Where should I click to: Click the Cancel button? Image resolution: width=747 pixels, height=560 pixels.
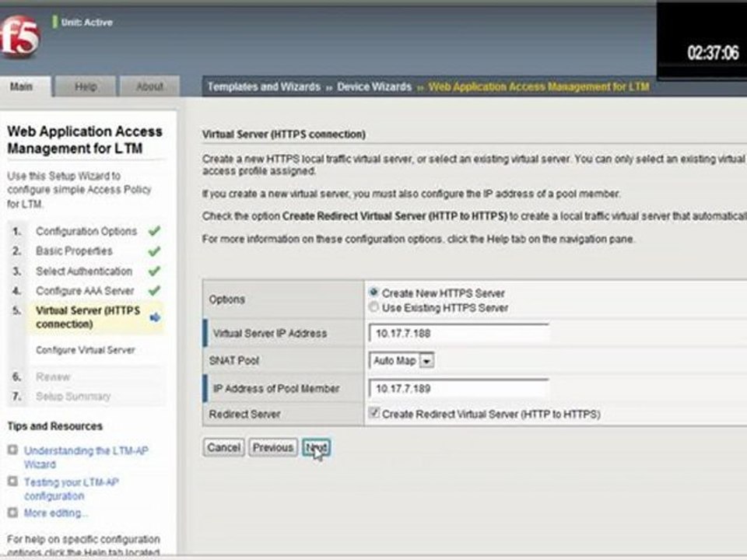coord(223,448)
